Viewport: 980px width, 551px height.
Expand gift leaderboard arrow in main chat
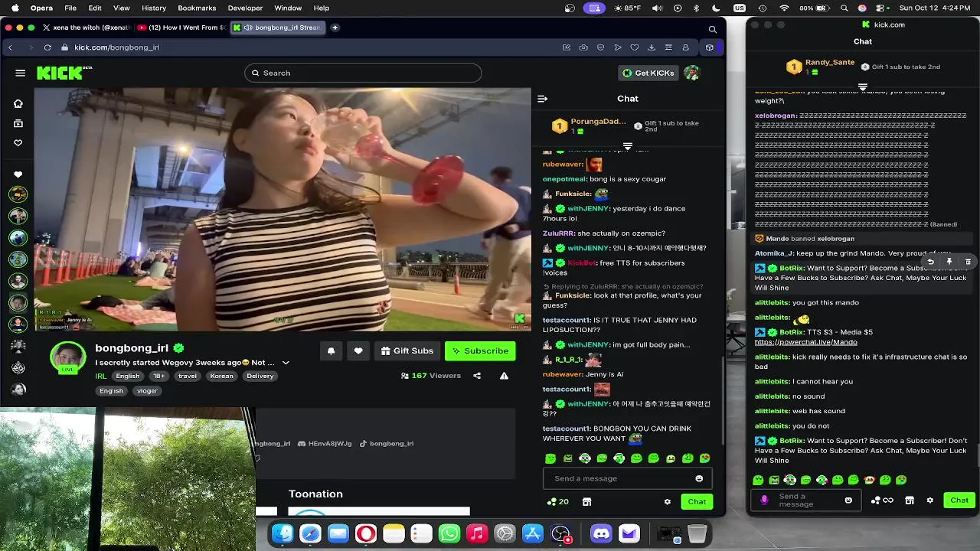tap(628, 145)
